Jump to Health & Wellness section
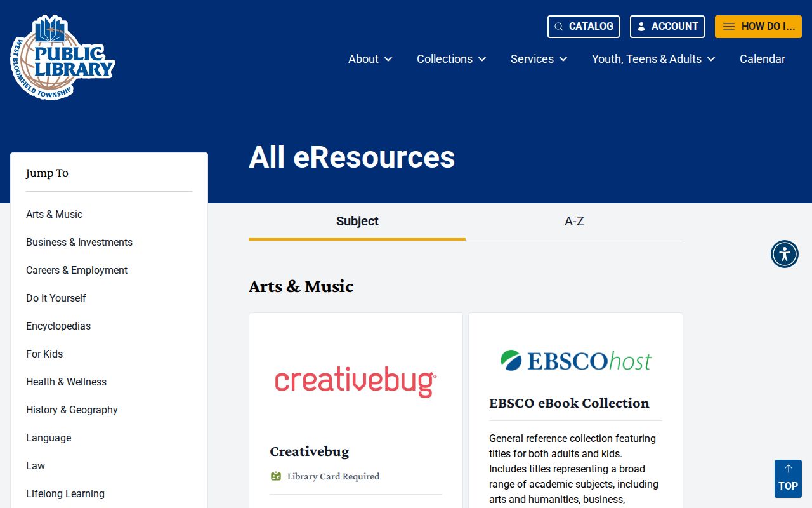This screenshot has height=508, width=812. click(66, 382)
